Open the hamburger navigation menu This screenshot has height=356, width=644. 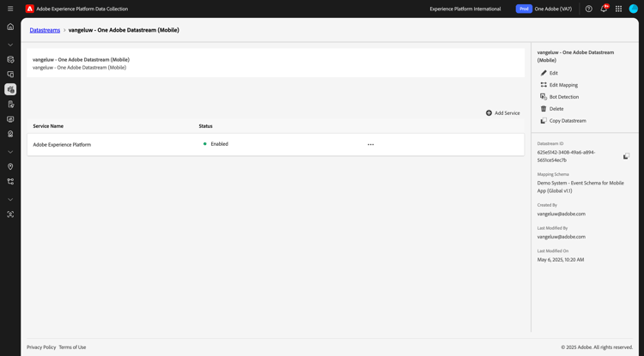coord(10,9)
